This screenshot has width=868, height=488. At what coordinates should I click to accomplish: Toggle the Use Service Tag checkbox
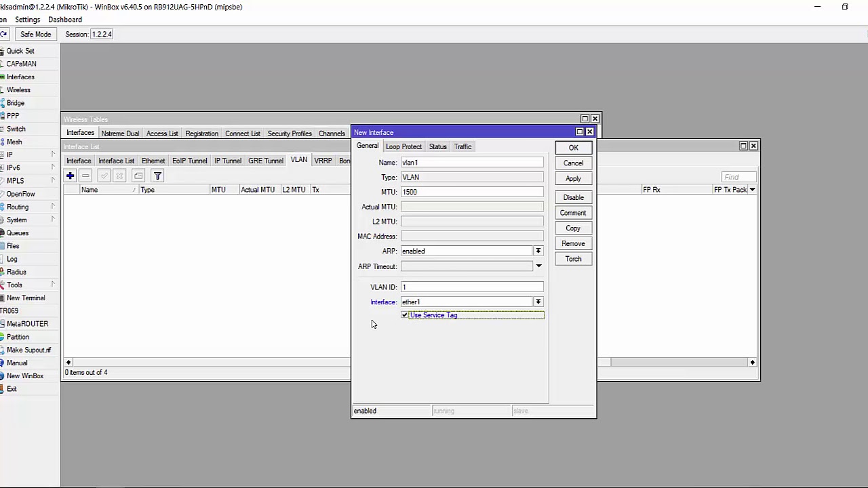pyautogui.click(x=405, y=315)
